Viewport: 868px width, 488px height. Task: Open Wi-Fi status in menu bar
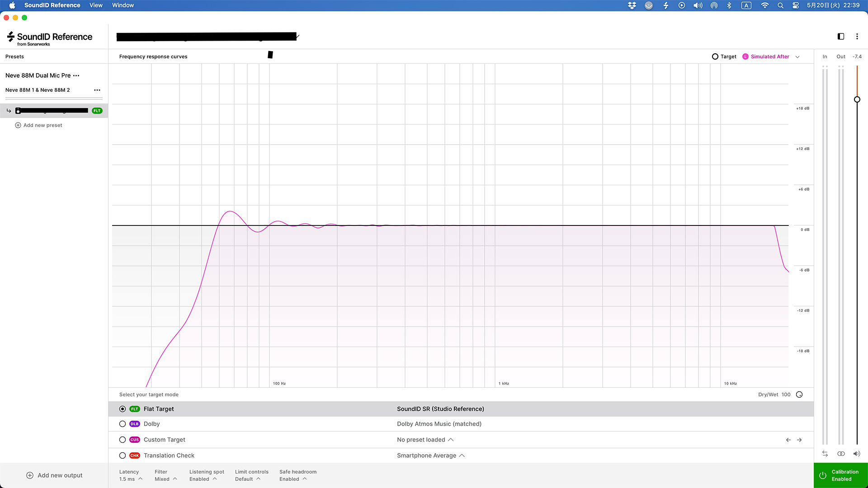tap(764, 5)
